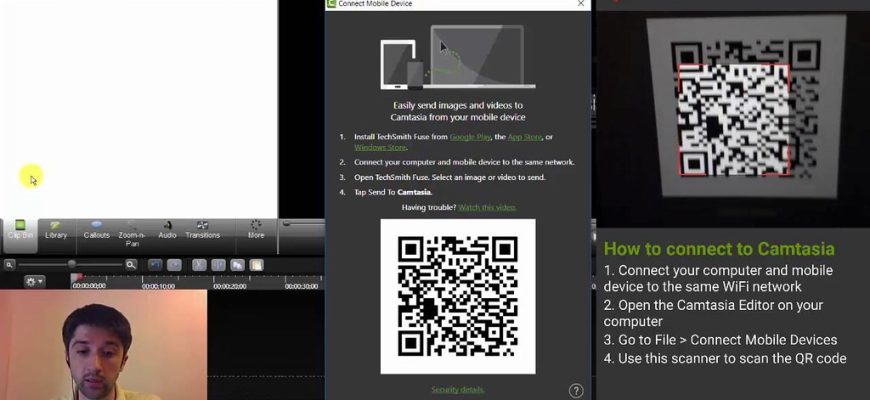Click the timeline zoom slider handle
This screenshot has width=870, height=400.
(71, 264)
